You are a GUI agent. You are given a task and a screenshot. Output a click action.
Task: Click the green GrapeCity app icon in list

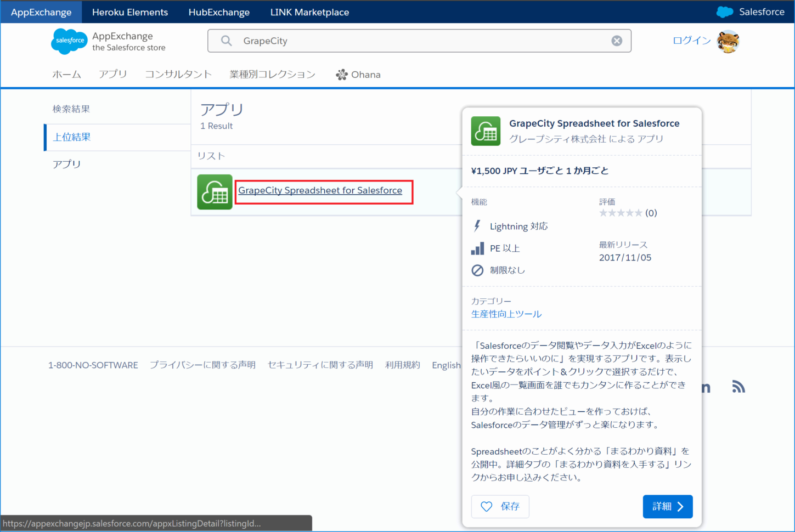215,192
